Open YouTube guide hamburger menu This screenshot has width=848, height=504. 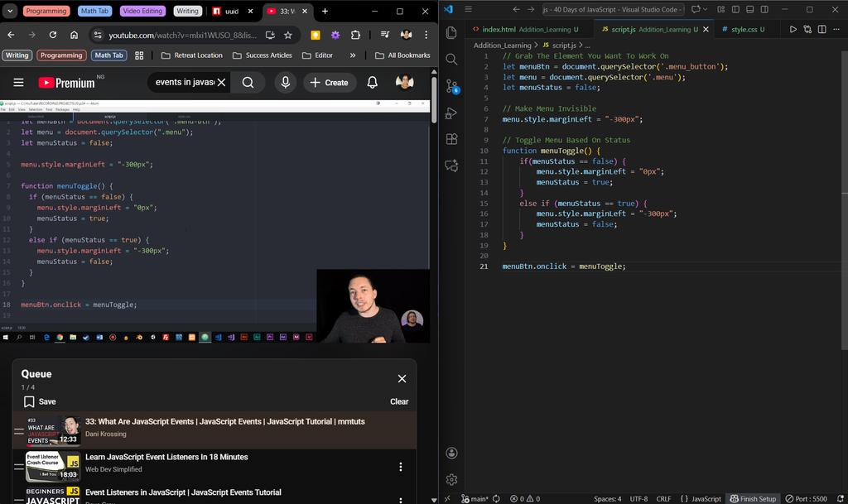coord(18,82)
